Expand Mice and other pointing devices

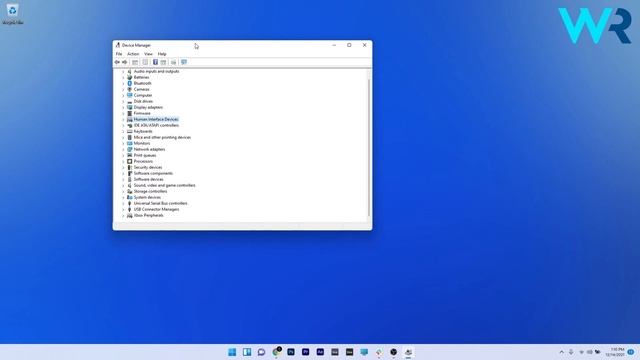pos(123,137)
